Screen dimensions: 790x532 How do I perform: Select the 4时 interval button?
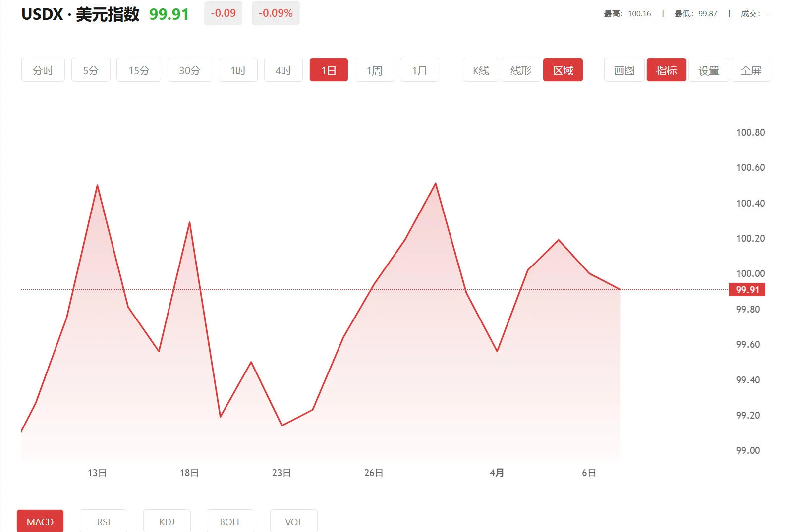coord(283,70)
